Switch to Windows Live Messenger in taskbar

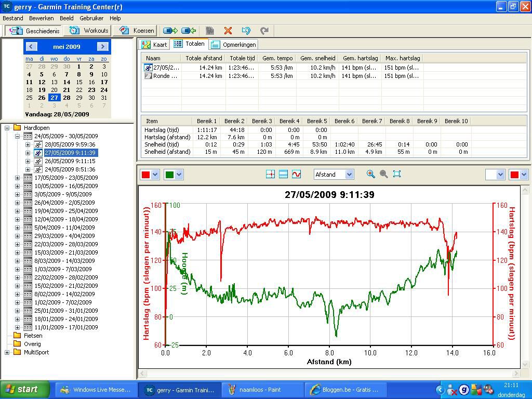[x=96, y=390]
